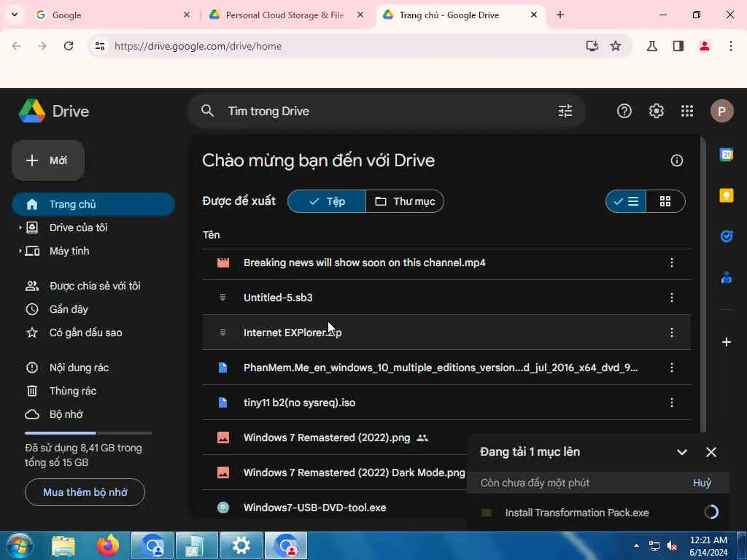Open Drive settings gear icon
This screenshot has height=560, width=747.
[x=656, y=111]
